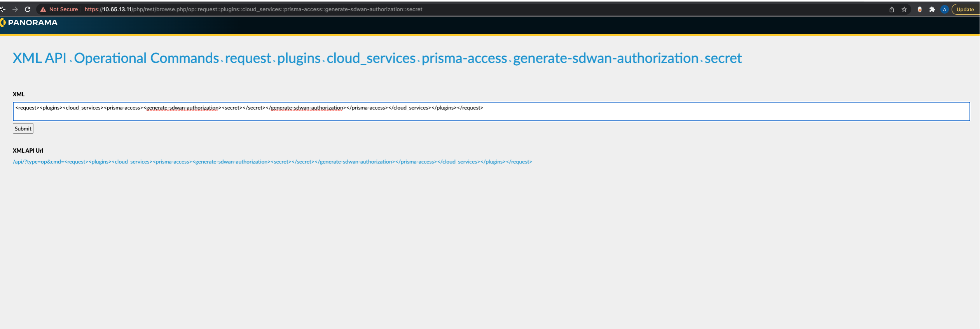Screen dimensions: 980x329
Task: Reload the current page
Action: pos(28,9)
